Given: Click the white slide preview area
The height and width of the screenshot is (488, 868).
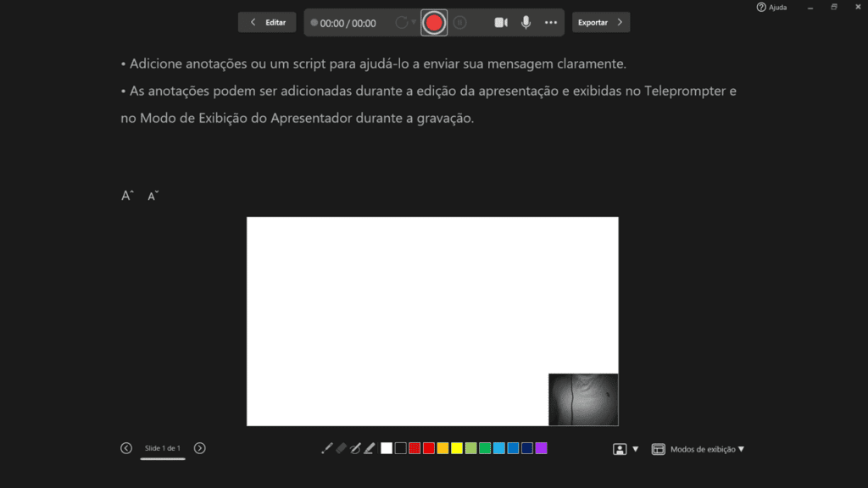Looking at the screenshot, I should point(432,321).
